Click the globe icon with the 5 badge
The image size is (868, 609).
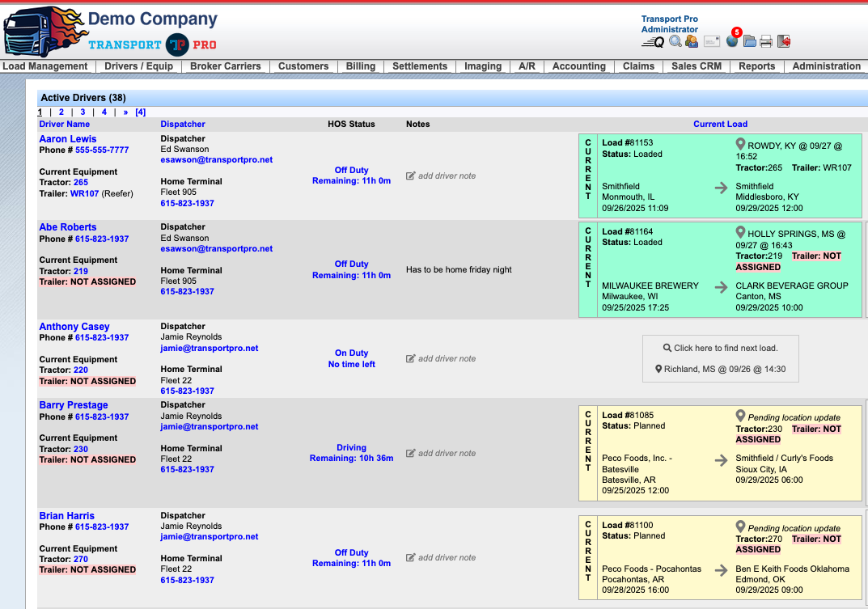(x=732, y=40)
